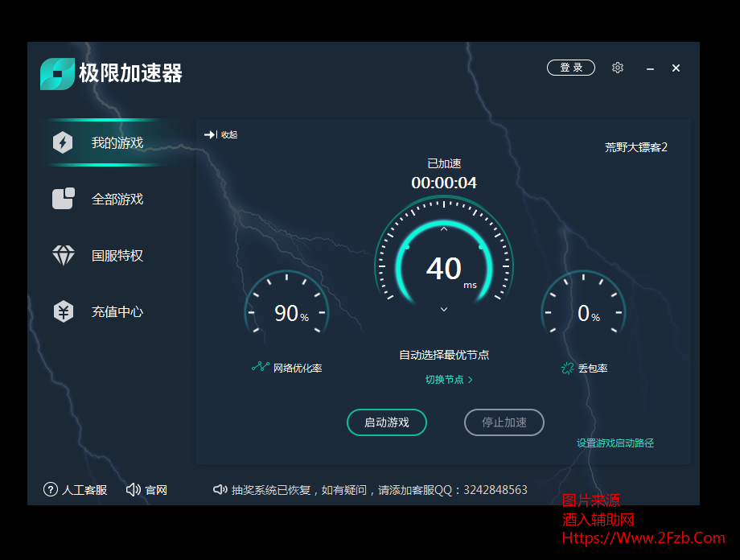Switch to the 全部游戏 tab
Viewport: 740px width, 560px height.
tap(117, 199)
